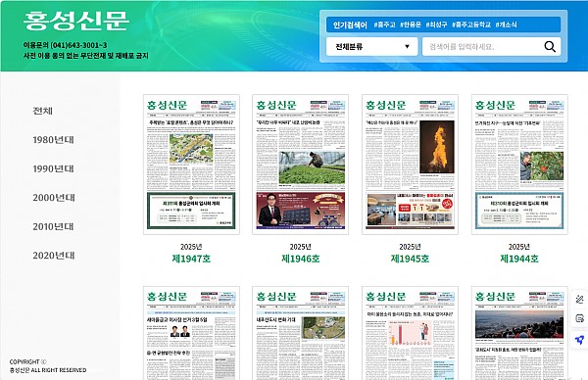Choose the 2000년대 decade filter
The height and width of the screenshot is (380, 588).
click(54, 198)
